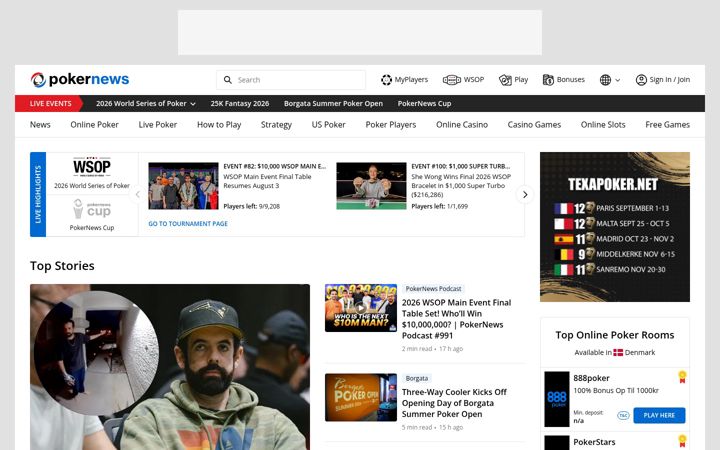
Task: Click the T&C badge beside Play Here
Action: tap(623, 416)
